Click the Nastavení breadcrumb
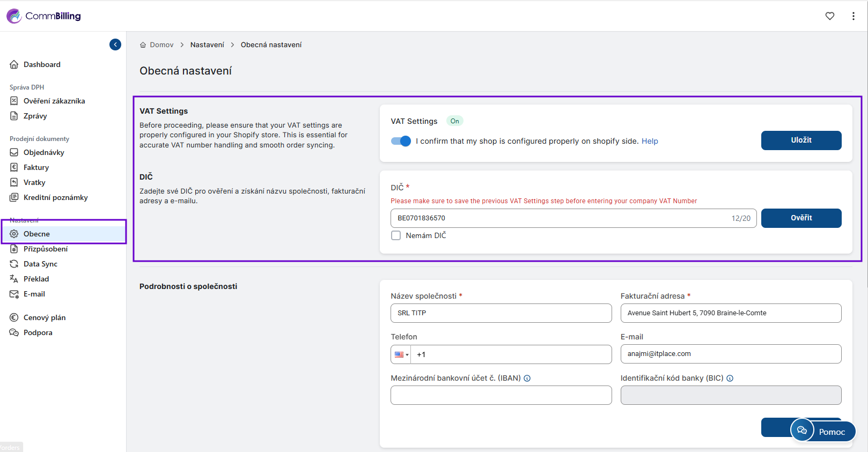The image size is (868, 452). (x=207, y=45)
